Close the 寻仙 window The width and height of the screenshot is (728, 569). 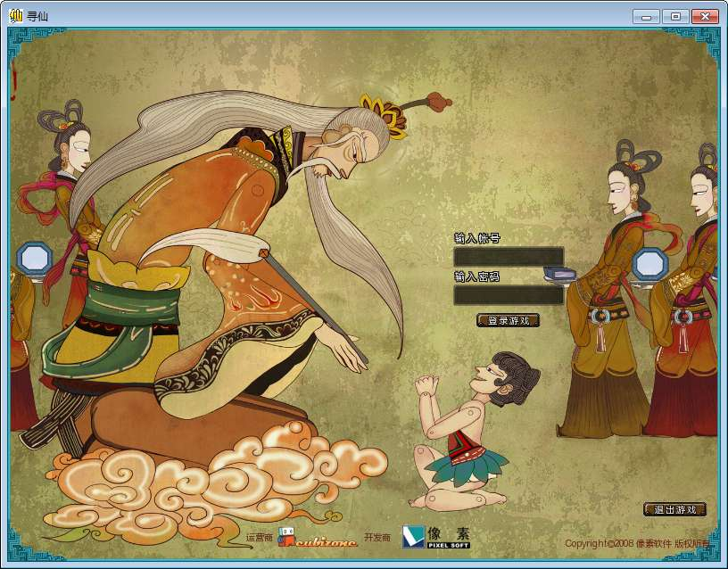coord(705,17)
